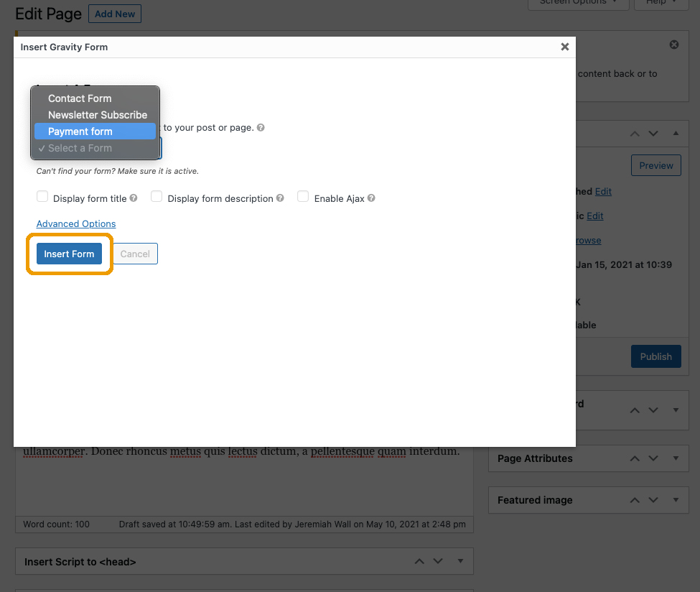700x592 pixels.
Task: Open Advanced Options link
Action: coord(76,224)
